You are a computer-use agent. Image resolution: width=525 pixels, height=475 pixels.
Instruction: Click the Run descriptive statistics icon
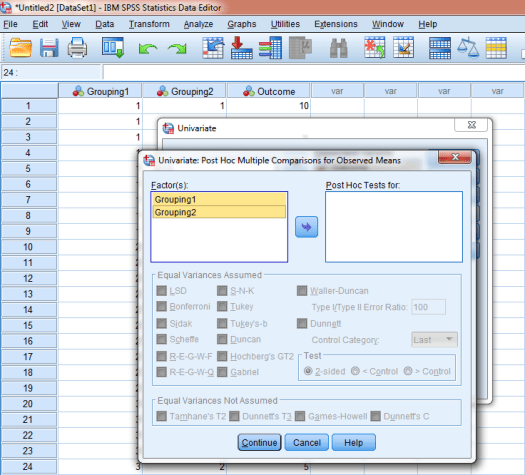click(300, 48)
